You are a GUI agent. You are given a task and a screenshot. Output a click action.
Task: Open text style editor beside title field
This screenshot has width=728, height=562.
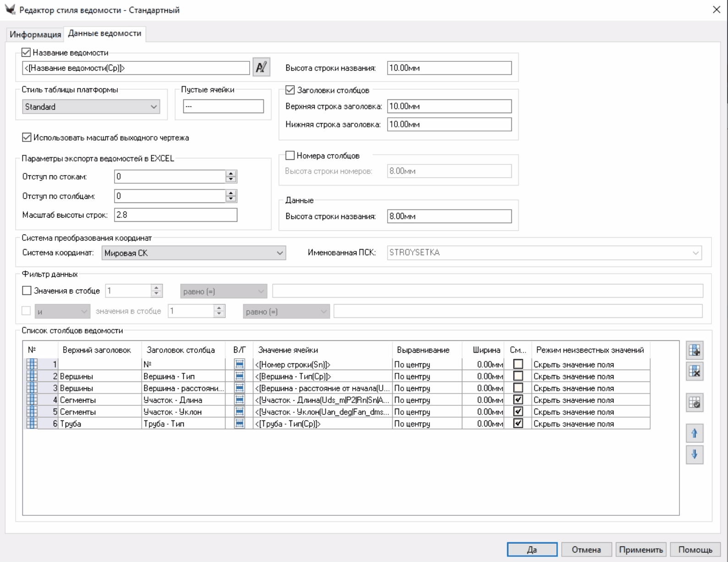pos(261,68)
